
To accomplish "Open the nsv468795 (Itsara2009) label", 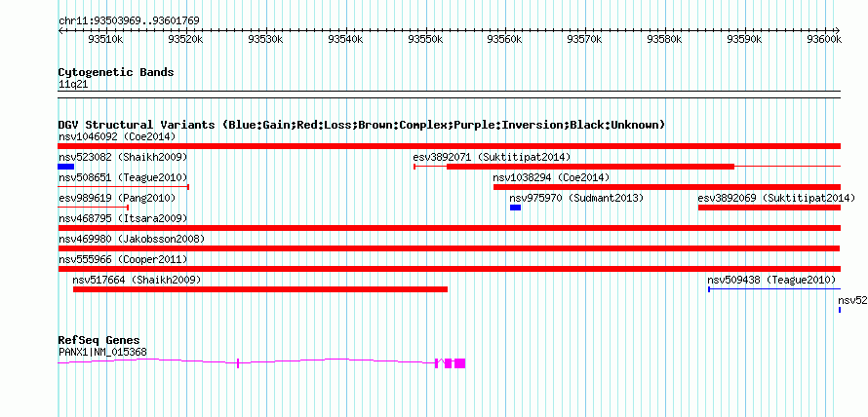I will click(x=123, y=218).
